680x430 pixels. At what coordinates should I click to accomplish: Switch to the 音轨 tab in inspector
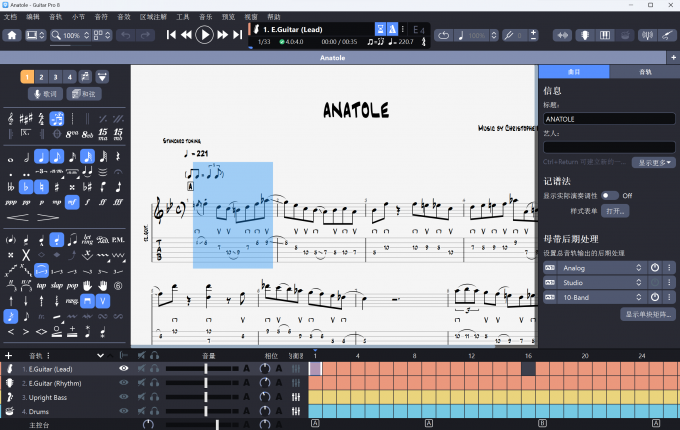[x=644, y=72]
